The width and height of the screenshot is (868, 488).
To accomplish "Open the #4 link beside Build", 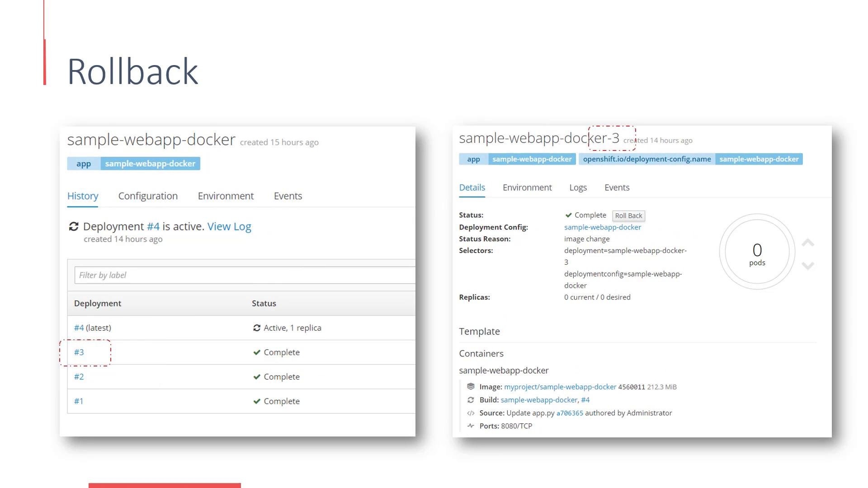I will (x=585, y=400).
